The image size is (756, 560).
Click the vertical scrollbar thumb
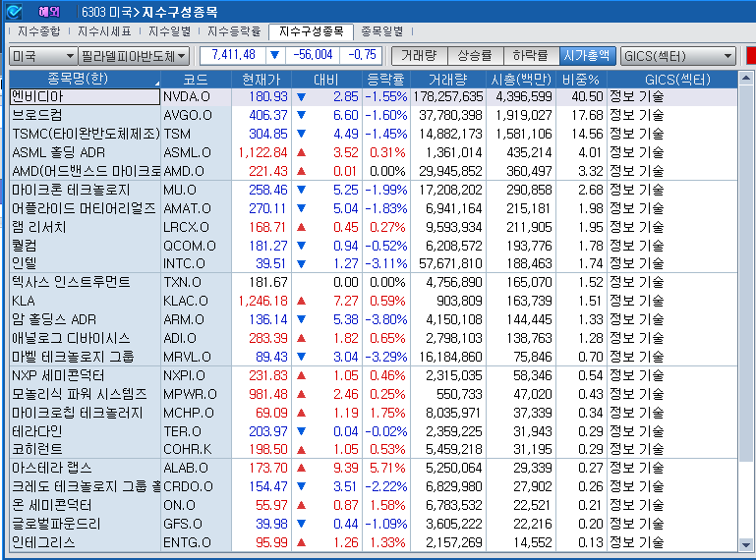(x=745, y=273)
